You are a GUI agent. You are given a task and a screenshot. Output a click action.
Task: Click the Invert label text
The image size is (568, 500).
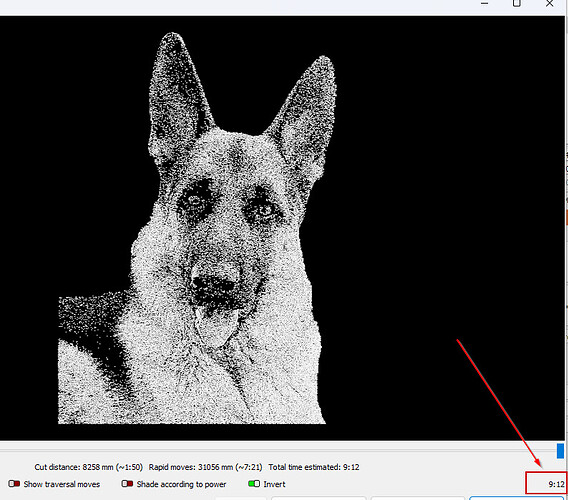(x=274, y=484)
